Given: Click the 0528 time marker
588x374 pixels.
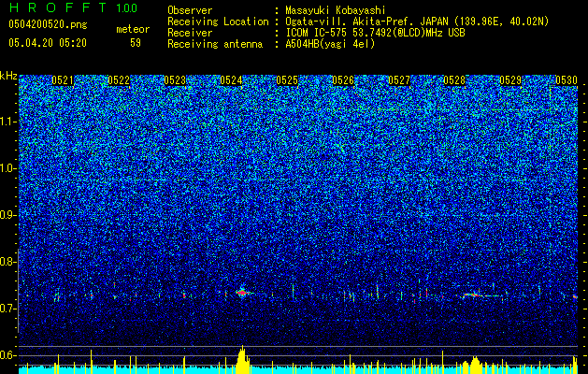Looking at the screenshot, I should pos(454,80).
